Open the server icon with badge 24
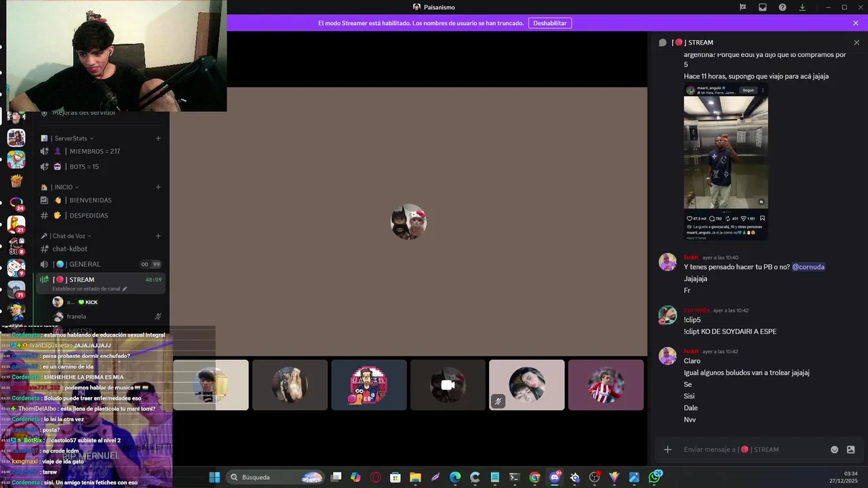This screenshot has height=488, width=868. (16, 203)
